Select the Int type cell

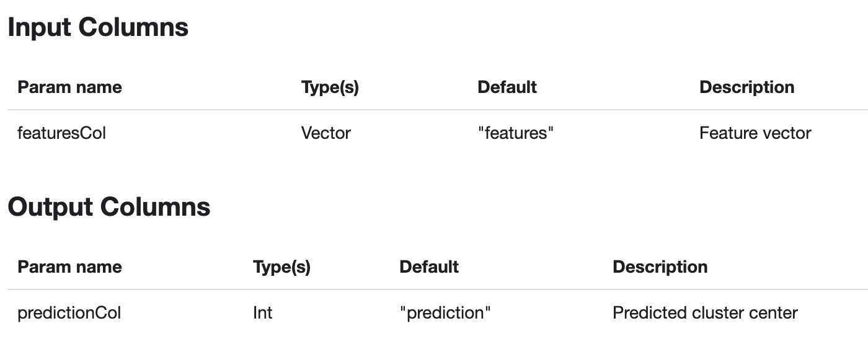(x=262, y=313)
